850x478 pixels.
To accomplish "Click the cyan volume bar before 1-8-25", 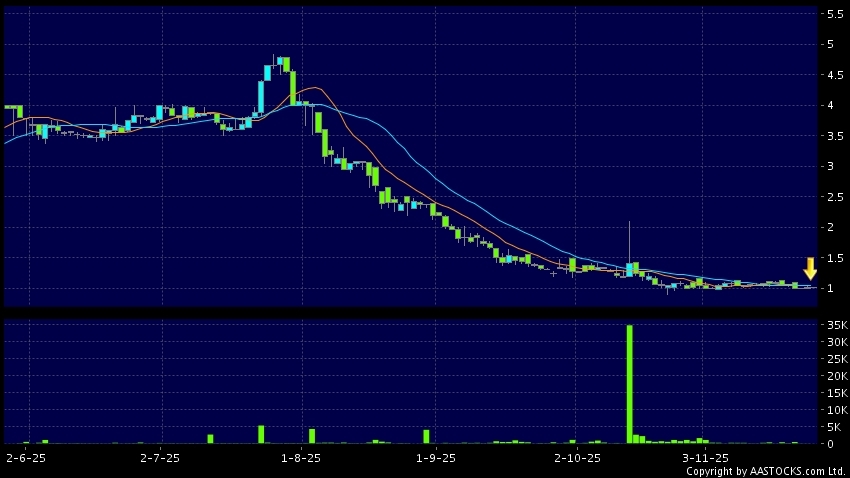I will [261, 434].
